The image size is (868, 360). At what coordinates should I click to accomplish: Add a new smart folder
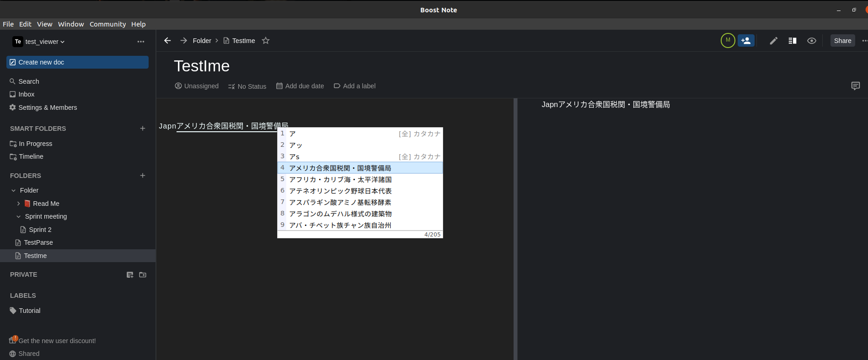(143, 129)
